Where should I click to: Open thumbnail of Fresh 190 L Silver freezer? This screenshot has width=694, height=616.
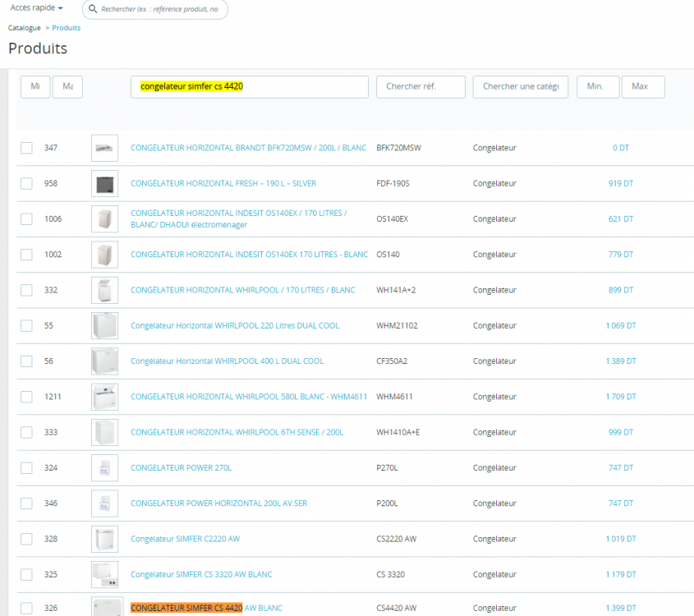pos(104,183)
